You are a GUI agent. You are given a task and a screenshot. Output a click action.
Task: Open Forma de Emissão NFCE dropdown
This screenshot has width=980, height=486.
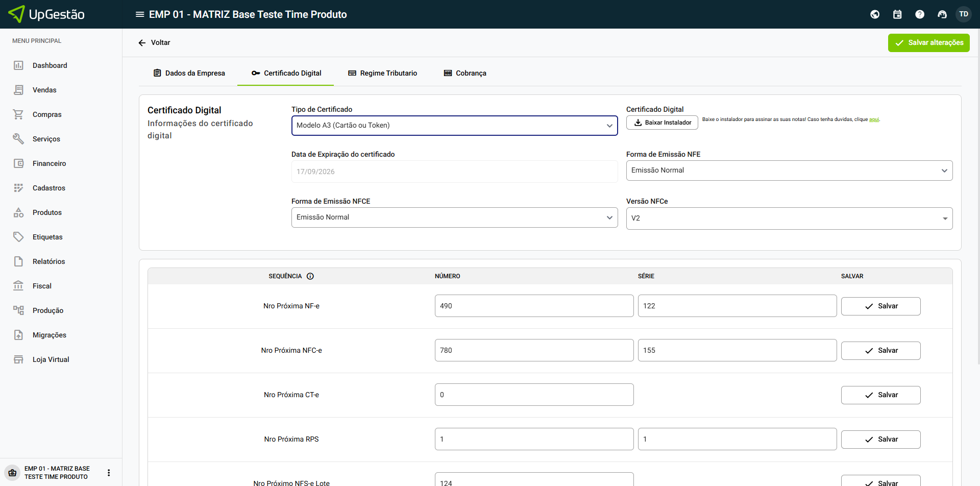[x=454, y=217]
